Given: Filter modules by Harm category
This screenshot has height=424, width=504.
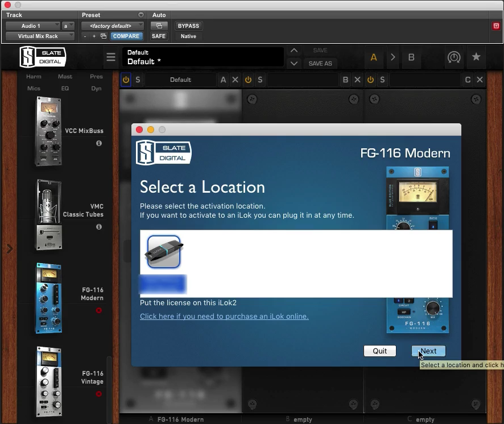Looking at the screenshot, I should pyautogui.click(x=34, y=77).
